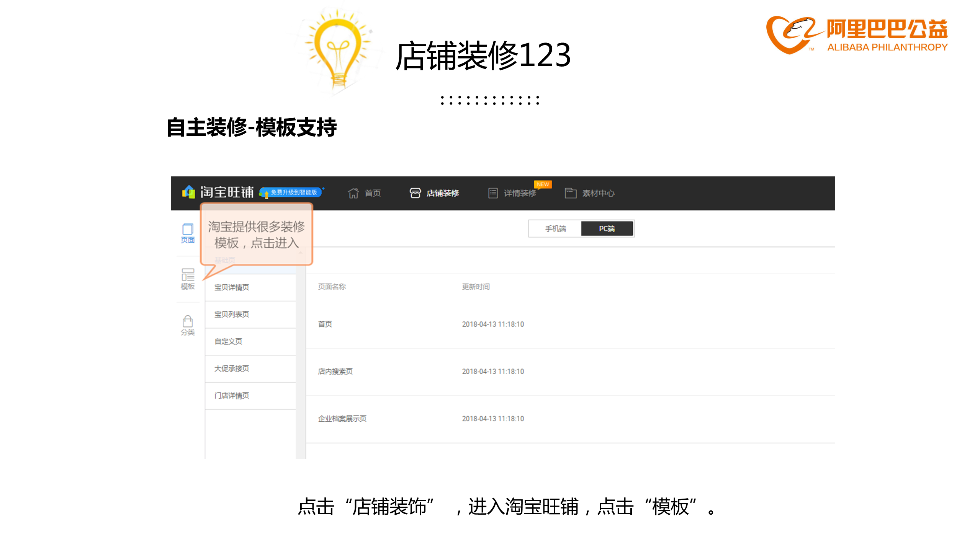Select the 店铺装修 shop icon
This screenshot has height=551, width=980.
(x=415, y=193)
